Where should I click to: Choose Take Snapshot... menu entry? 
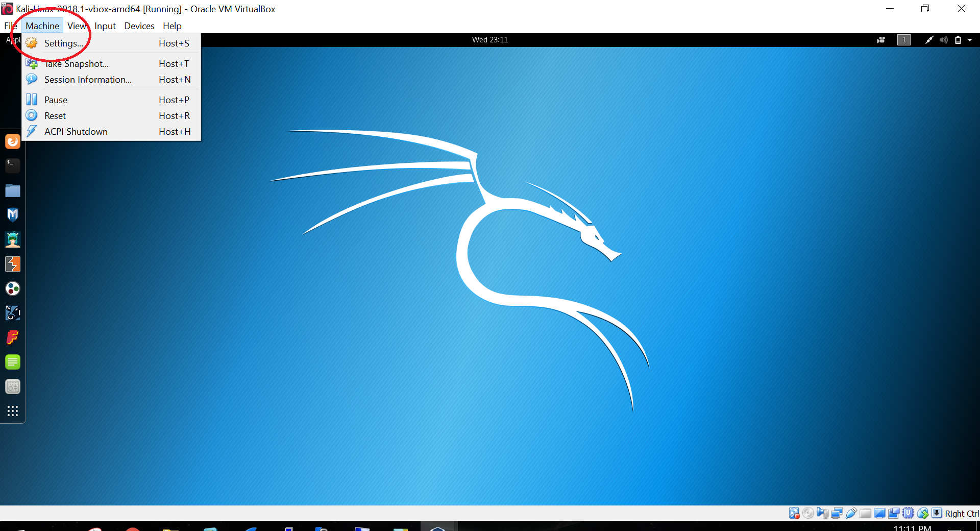point(77,64)
